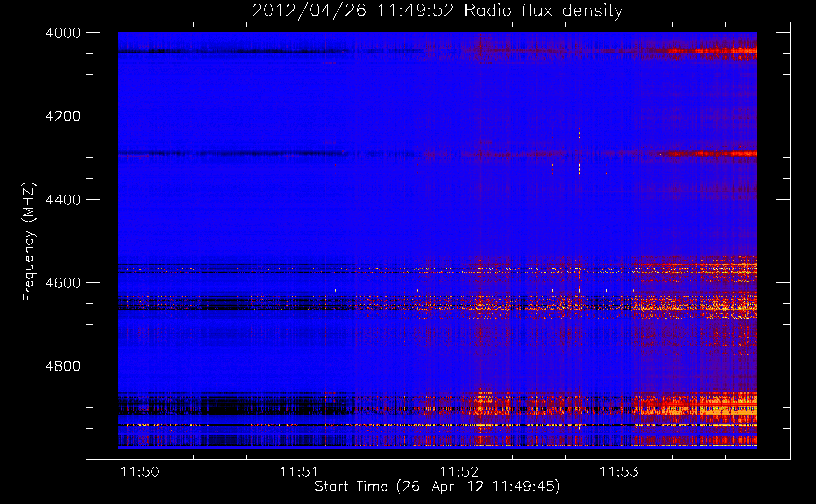
Task: Click the 11:53 time axis label
Action: point(619,472)
